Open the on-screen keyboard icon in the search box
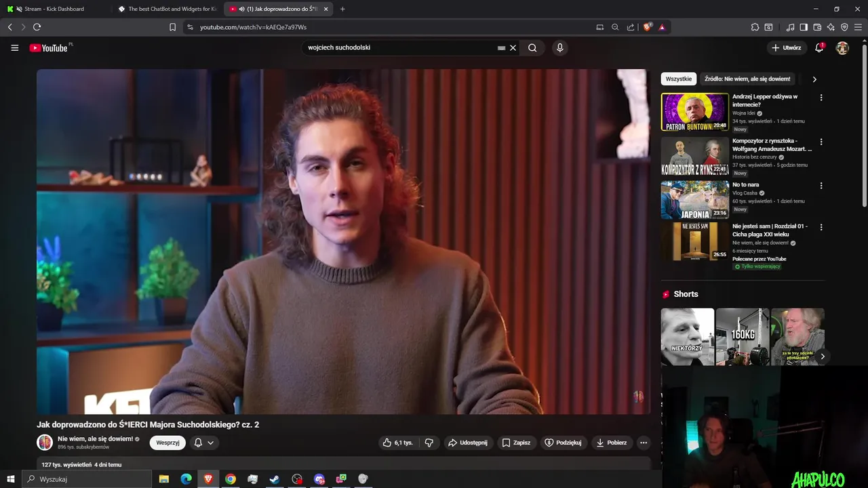Image resolution: width=868 pixels, height=488 pixels. [x=501, y=48]
